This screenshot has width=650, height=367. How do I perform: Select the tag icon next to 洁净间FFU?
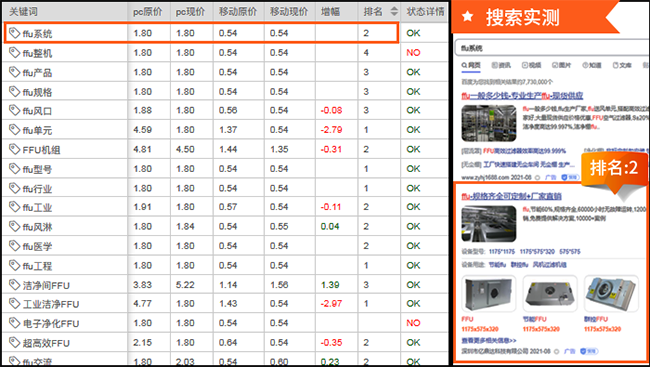(x=15, y=284)
